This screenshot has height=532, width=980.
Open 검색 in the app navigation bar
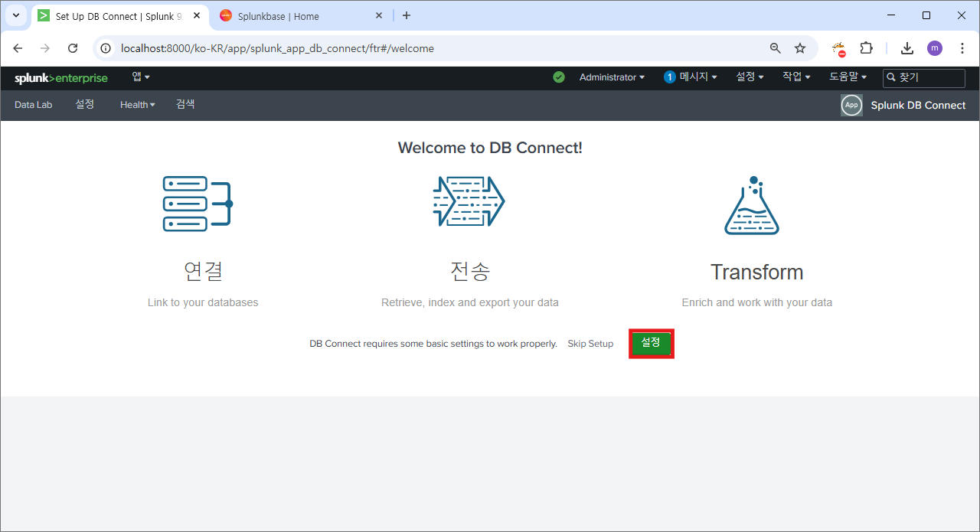(x=185, y=104)
